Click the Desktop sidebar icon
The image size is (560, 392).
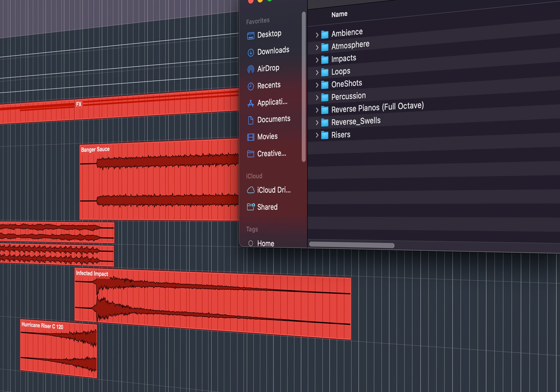[251, 36]
